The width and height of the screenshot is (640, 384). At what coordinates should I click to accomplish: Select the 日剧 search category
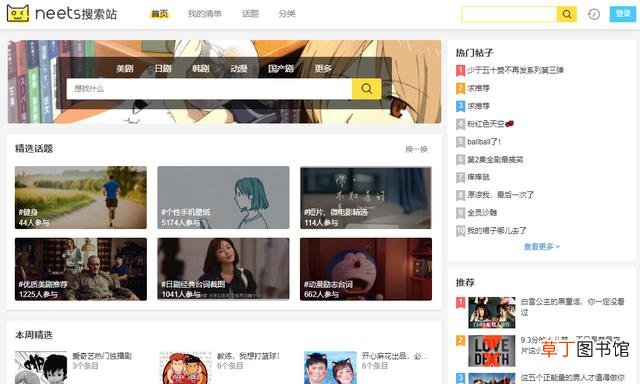163,69
